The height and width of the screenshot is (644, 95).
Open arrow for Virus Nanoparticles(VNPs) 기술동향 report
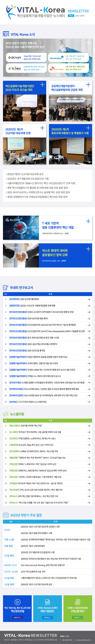(x=89, y=331)
